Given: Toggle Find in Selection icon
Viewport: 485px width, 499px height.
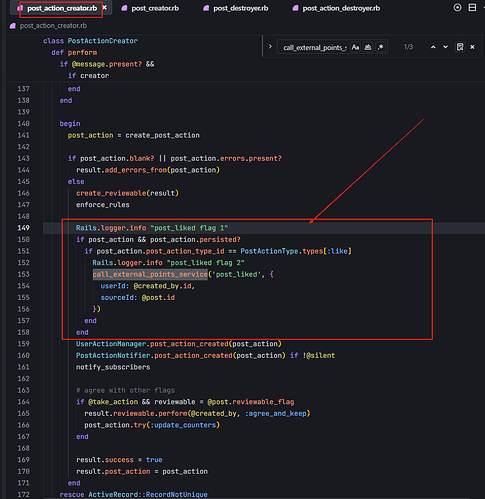Looking at the screenshot, I should tap(460, 47).
